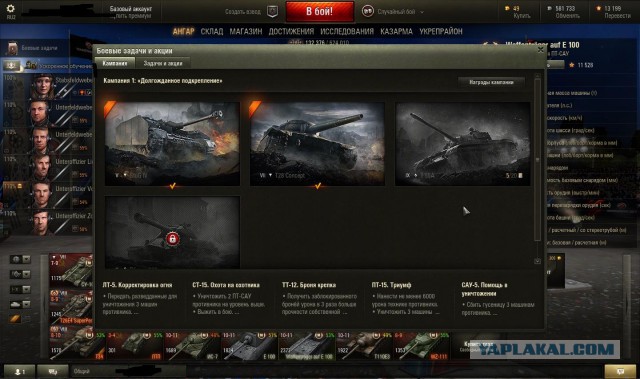The width and height of the screenshot is (640, 379).
Task: Click the battle type emblem icon
Action: pyautogui.click(x=368, y=11)
